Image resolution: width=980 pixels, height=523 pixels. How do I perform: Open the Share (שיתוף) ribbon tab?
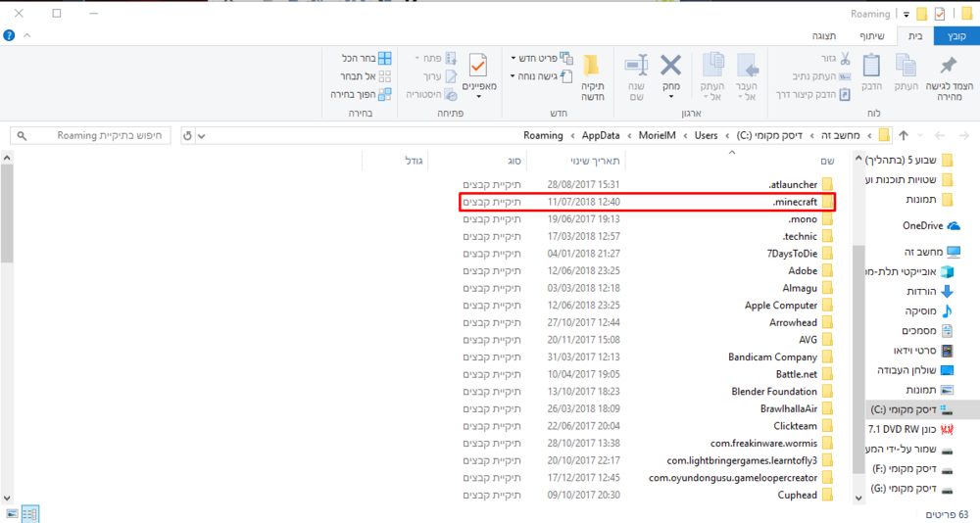(x=872, y=36)
